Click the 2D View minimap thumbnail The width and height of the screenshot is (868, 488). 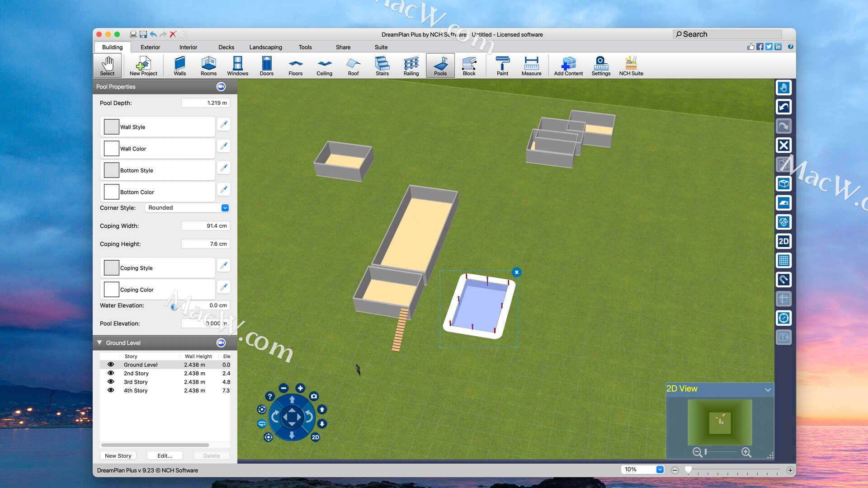point(720,422)
